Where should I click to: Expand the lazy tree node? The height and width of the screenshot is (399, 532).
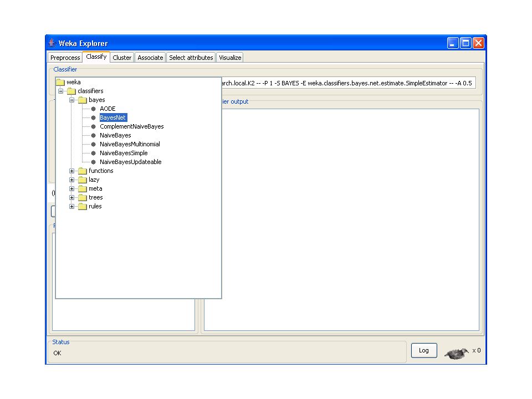pyautogui.click(x=71, y=180)
